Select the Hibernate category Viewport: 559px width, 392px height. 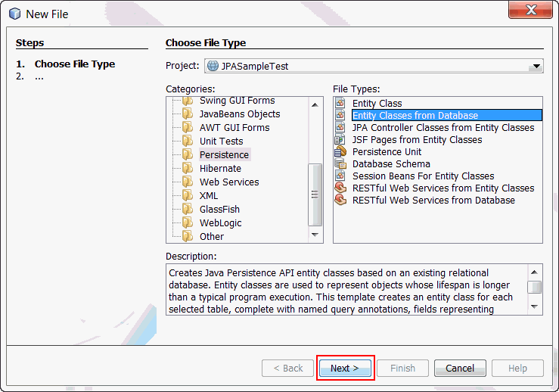[220, 168]
